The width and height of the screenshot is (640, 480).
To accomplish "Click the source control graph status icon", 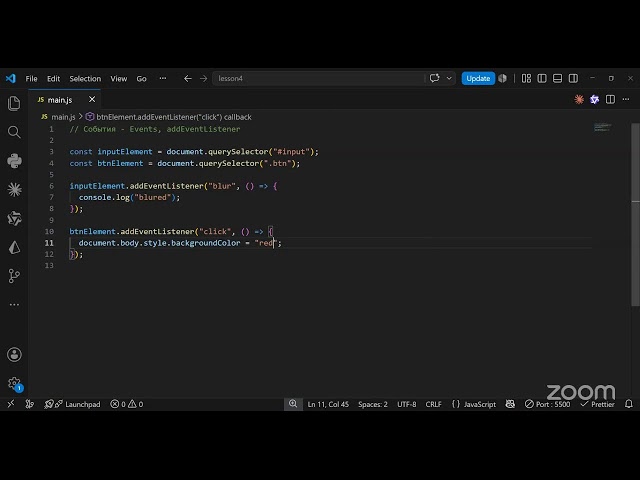I will 30,404.
